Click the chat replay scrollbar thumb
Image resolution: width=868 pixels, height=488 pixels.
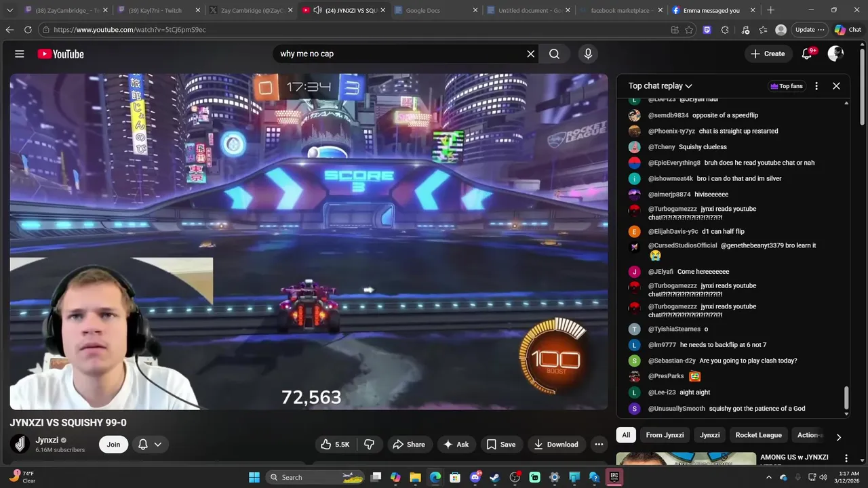846,399
